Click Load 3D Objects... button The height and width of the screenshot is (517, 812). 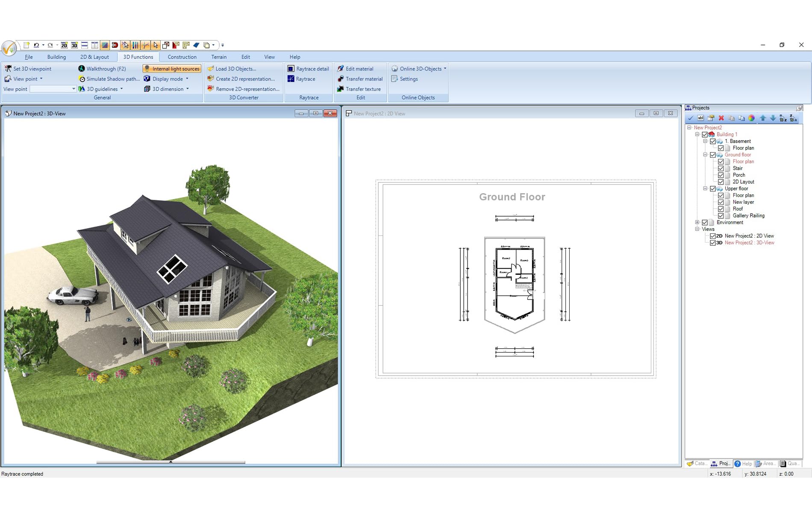232,68
